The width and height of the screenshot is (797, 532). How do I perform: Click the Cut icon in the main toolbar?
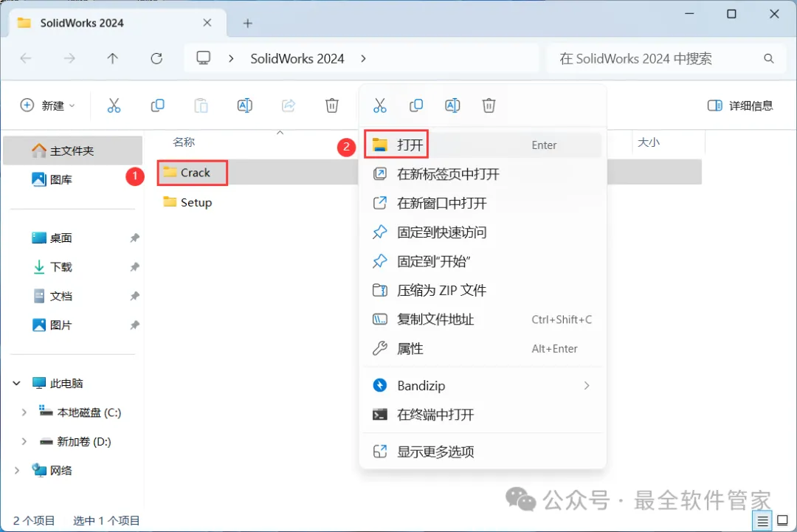[114, 106]
